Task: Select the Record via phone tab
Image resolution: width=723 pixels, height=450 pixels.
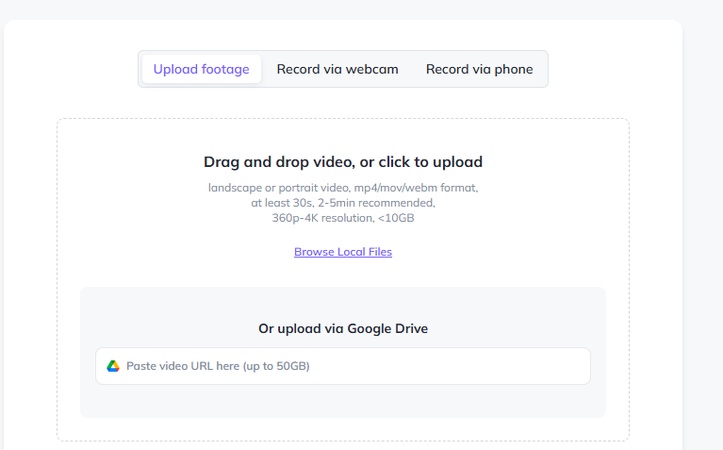Action: click(479, 69)
